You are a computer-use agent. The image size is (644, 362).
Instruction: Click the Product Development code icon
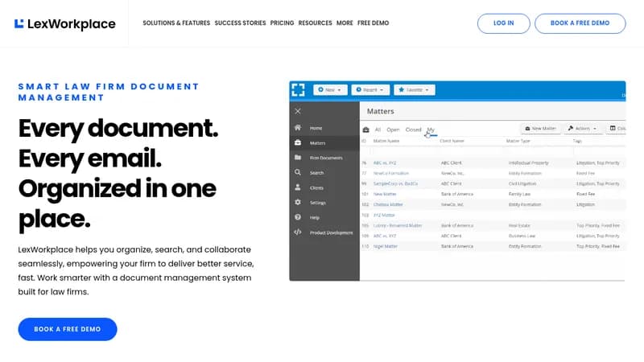click(298, 232)
